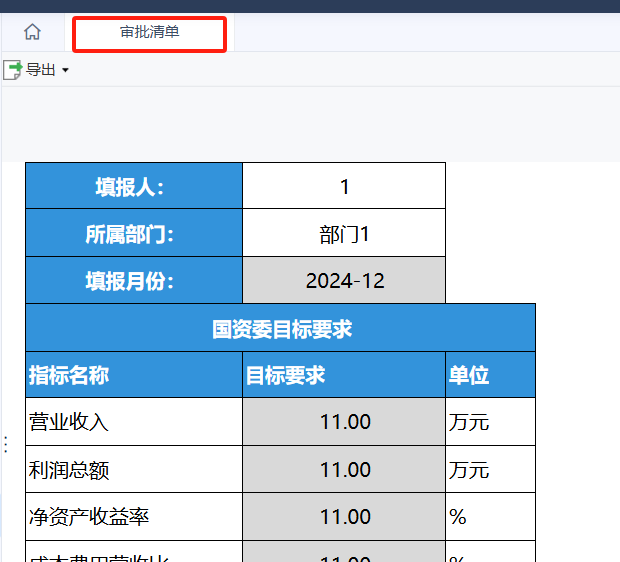Click the 万元 unit for 营业收入
Image resolution: width=620 pixels, height=562 pixels.
pos(490,422)
